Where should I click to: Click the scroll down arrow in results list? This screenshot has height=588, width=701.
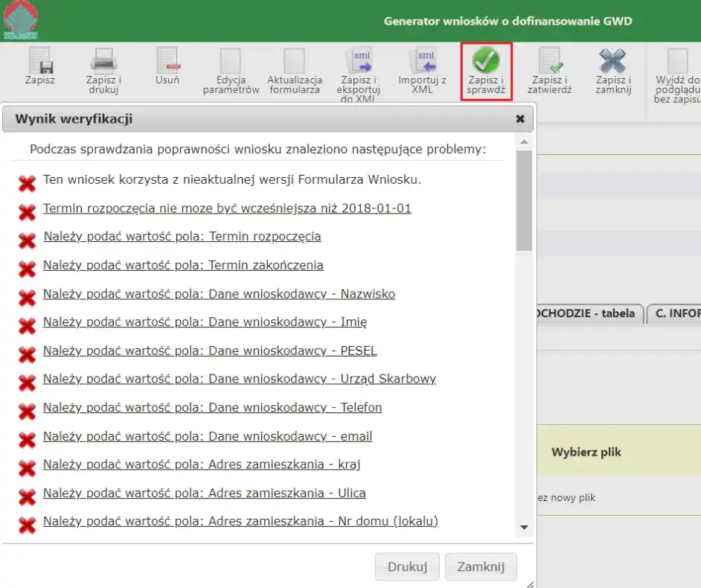point(524,527)
